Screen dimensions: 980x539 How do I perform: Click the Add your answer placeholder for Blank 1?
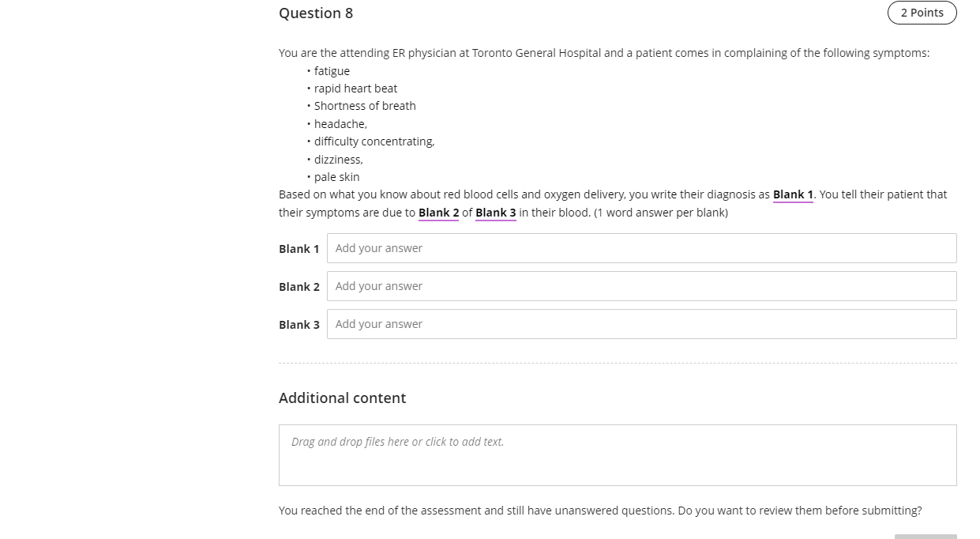[x=379, y=247]
